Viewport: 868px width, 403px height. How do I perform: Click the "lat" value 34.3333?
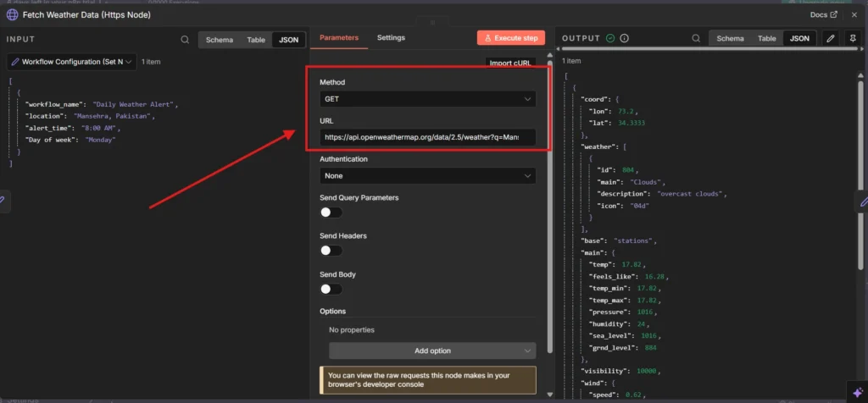[x=631, y=123]
